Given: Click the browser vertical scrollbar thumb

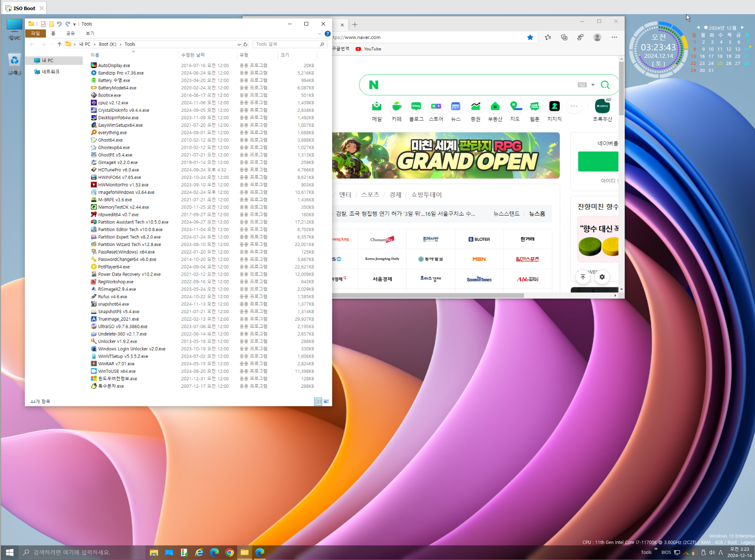Looking at the screenshot, I should pyautogui.click(x=622, y=88).
